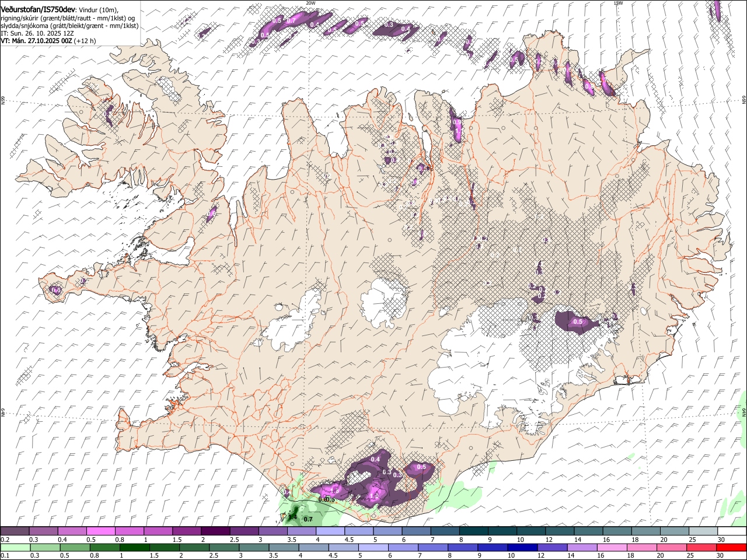Pick the 8 swatch in the blue rain scale
Viewport: 747px width, 560px height.
(x=463, y=547)
